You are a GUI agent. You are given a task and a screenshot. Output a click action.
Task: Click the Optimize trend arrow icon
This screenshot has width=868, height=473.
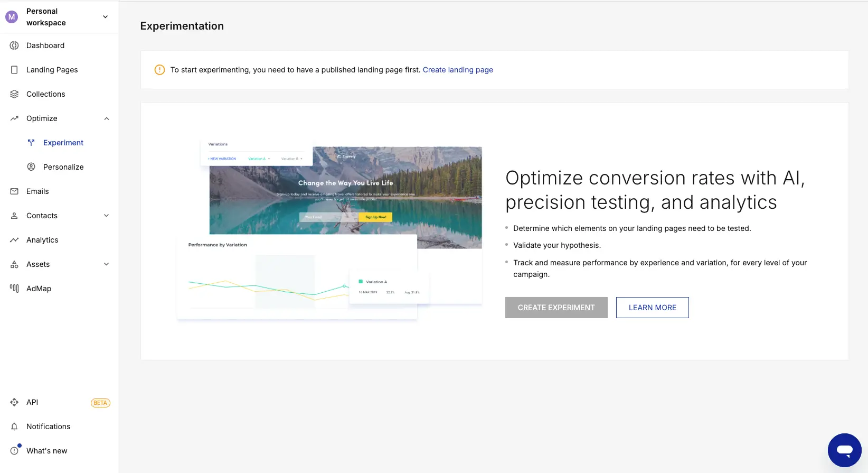coord(14,118)
